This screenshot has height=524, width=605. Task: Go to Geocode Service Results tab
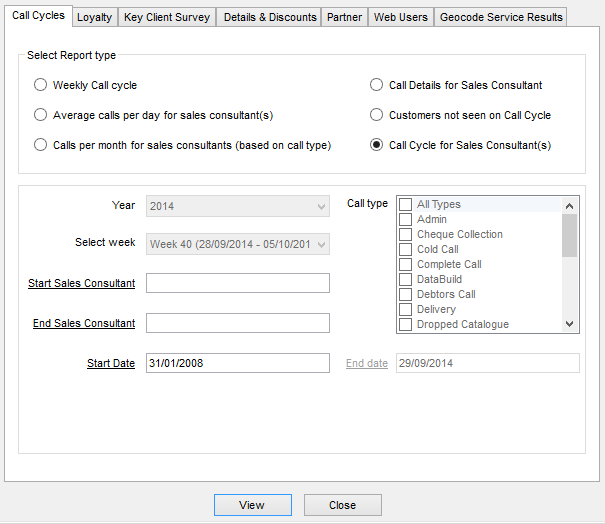tap(501, 17)
